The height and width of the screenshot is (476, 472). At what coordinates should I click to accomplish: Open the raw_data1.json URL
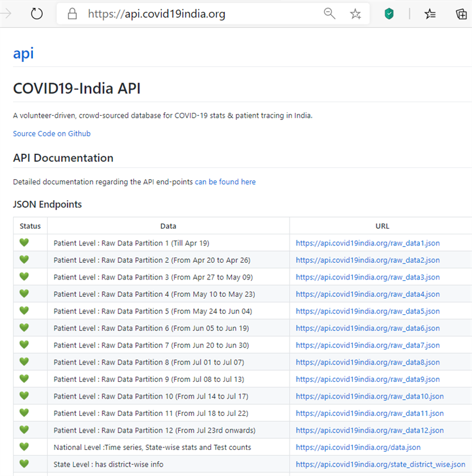[x=368, y=243]
